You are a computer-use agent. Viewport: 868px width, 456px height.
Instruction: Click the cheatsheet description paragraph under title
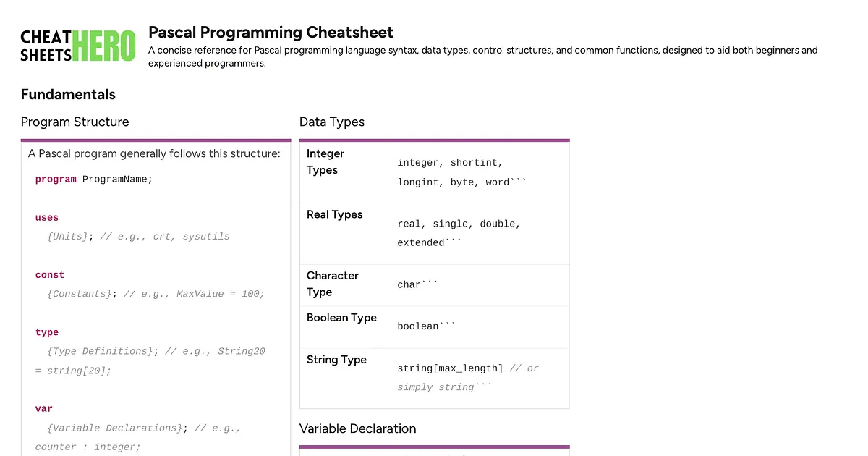pos(482,56)
